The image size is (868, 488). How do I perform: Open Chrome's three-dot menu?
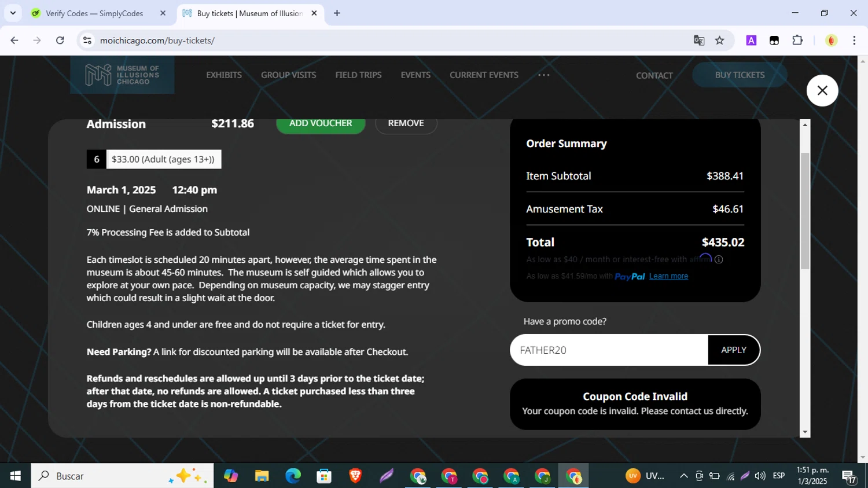coord(854,41)
